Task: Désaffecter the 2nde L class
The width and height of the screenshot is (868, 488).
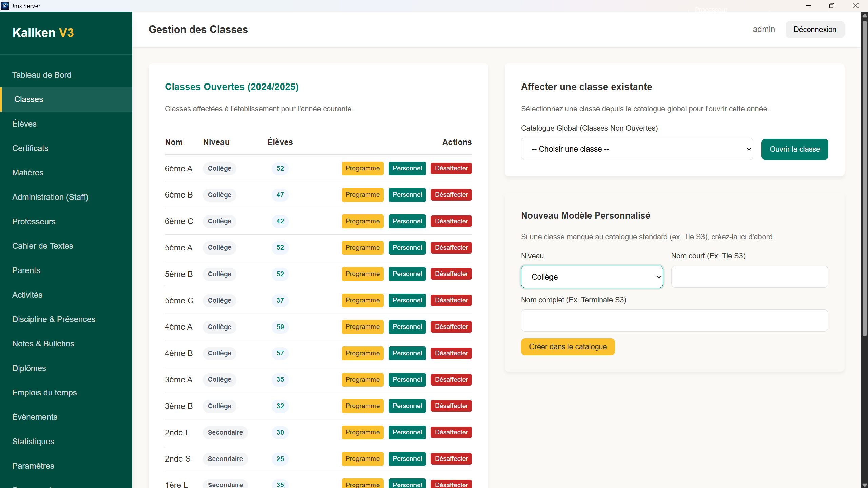Action: point(451,432)
